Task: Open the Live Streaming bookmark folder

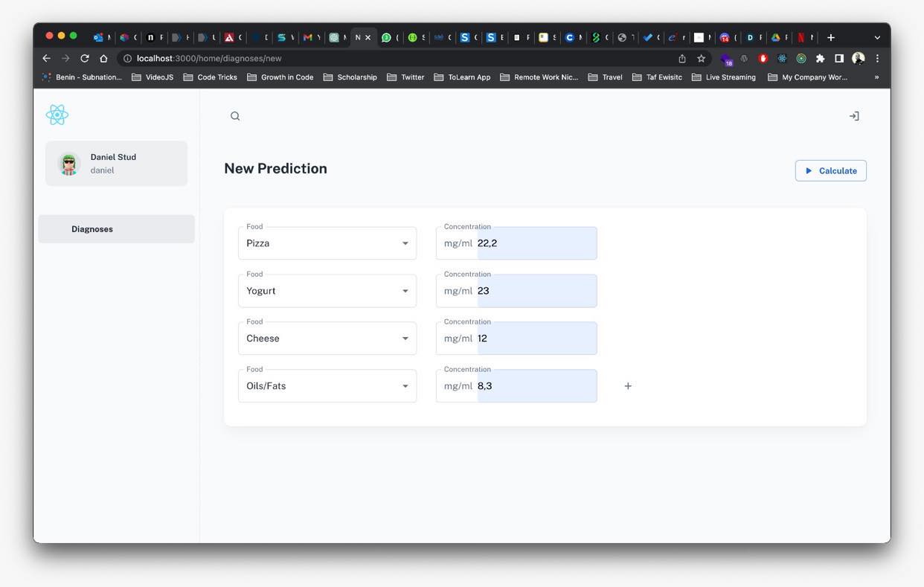Action: tap(724, 77)
